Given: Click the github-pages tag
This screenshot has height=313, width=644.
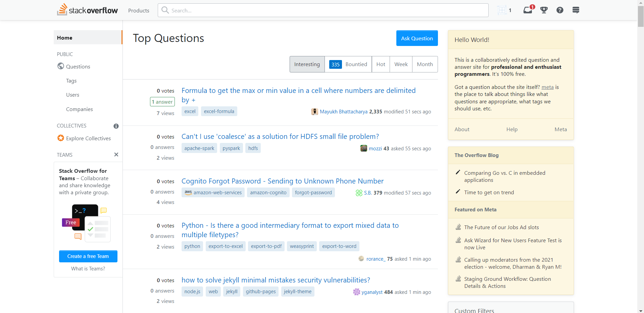Looking at the screenshot, I should pos(261,291).
